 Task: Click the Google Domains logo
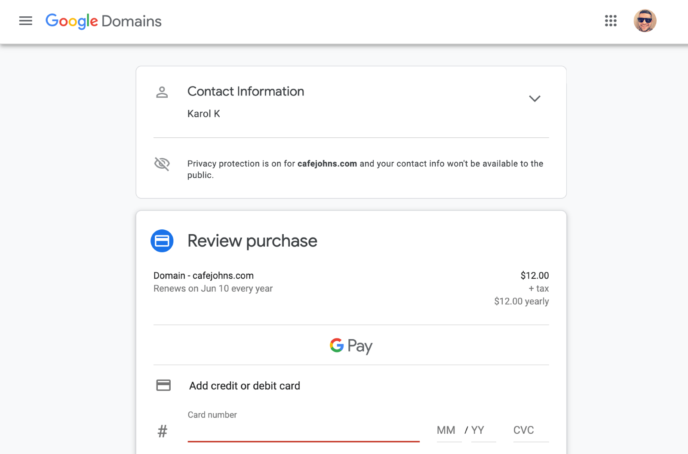tap(104, 21)
